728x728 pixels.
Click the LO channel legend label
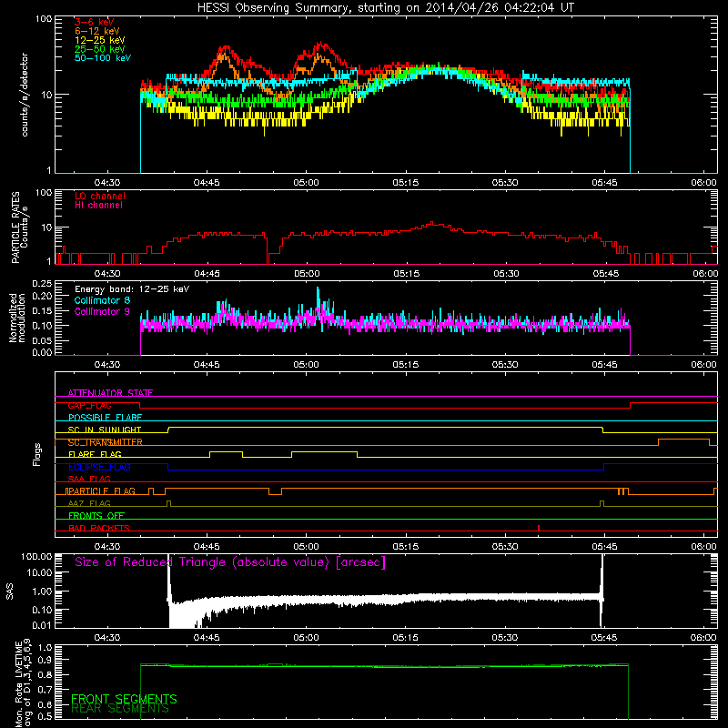100,196
